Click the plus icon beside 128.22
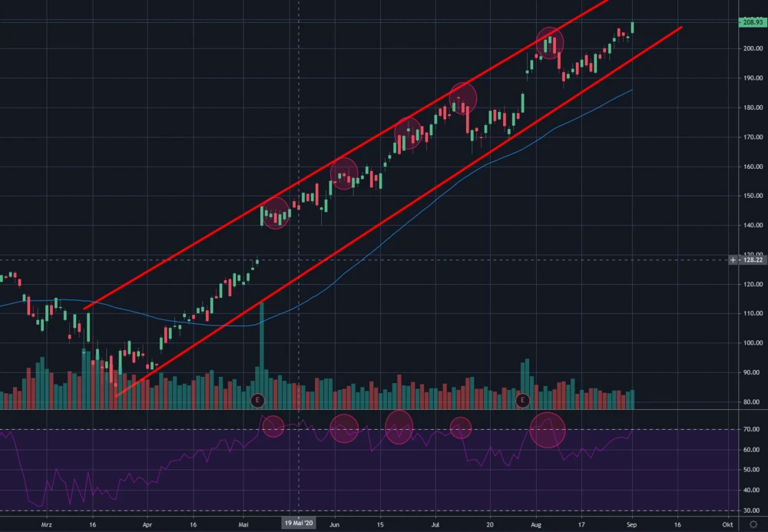768x532 pixels. coord(732,260)
